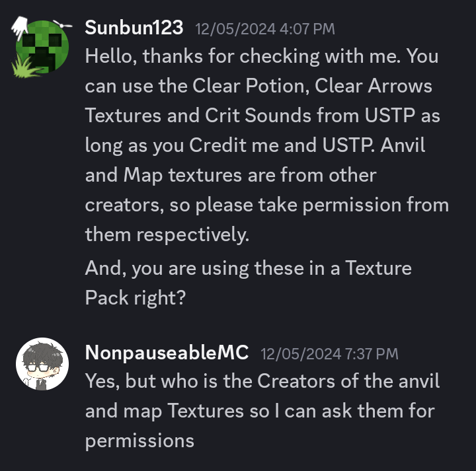Click "Yes," in NonpauseableMC's reply
The width and height of the screenshot is (476, 471).
(102, 381)
